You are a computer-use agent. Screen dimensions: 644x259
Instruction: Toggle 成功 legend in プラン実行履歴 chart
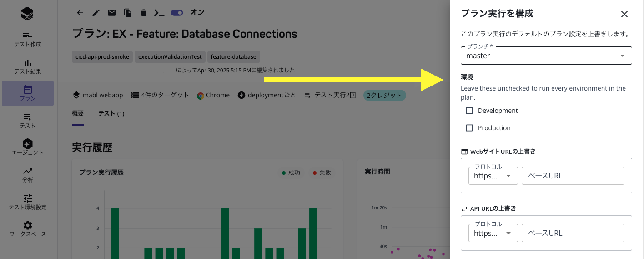291,173
